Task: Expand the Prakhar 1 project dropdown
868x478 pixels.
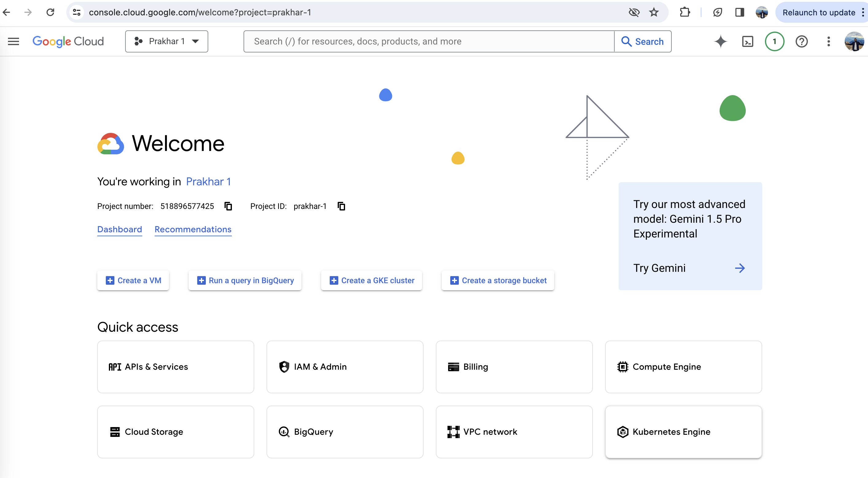Action: tap(167, 41)
